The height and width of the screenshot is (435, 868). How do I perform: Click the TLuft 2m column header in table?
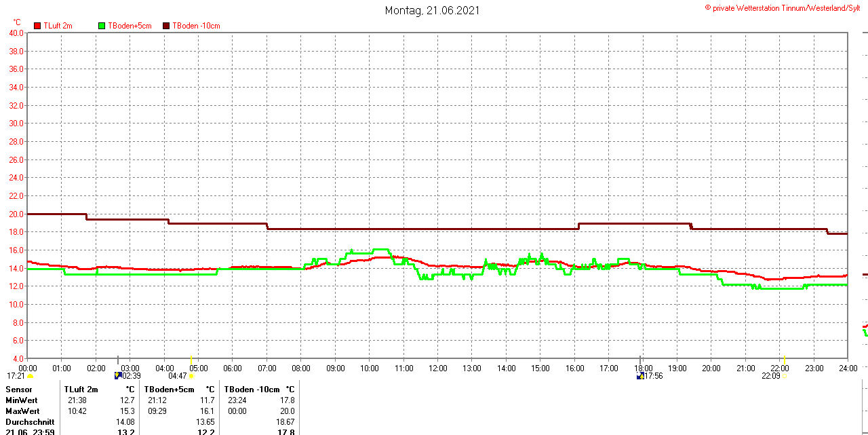point(81,390)
